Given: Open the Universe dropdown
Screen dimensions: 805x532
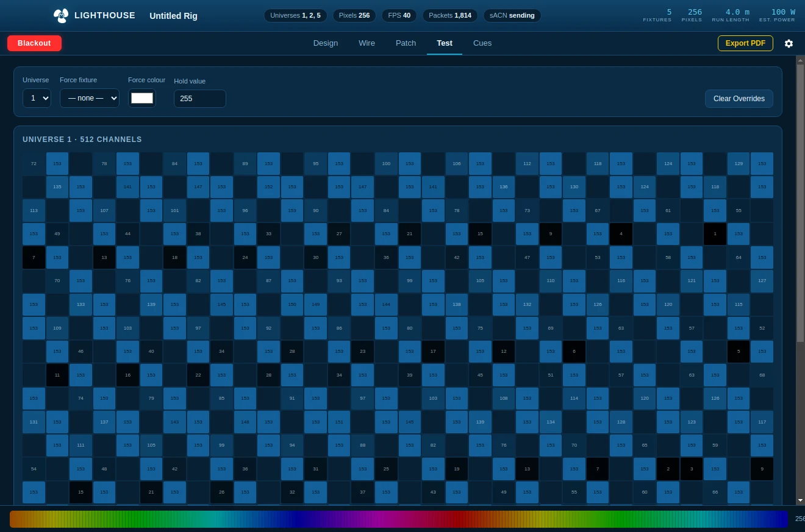Looking at the screenshot, I should 37,98.
